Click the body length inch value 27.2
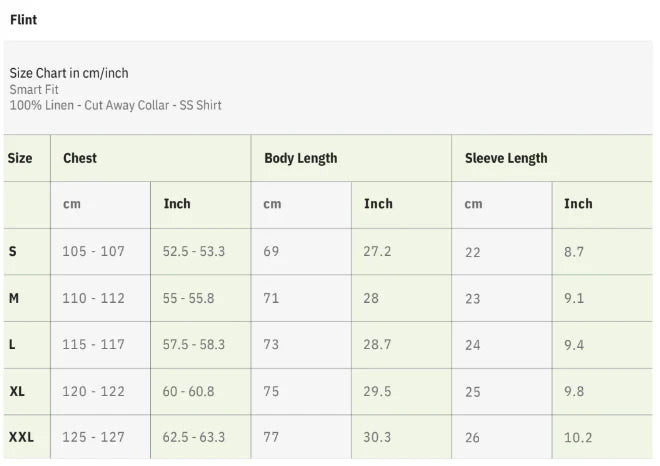660x466 pixels. (377, 252)
